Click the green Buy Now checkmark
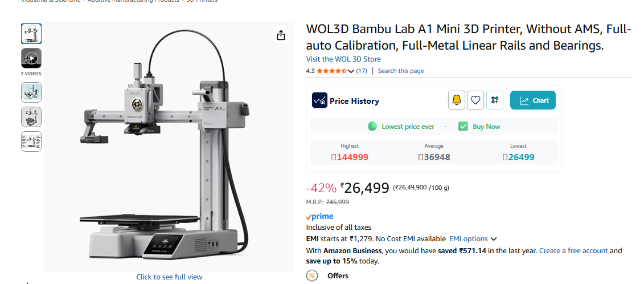The width and height of the screenshot is (644, 284). [463, 127]
